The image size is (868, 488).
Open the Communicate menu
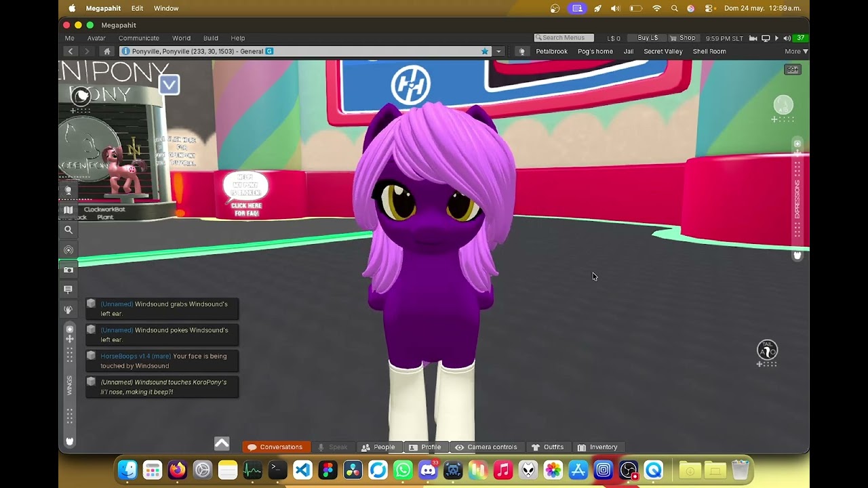(x=139, y=38)
